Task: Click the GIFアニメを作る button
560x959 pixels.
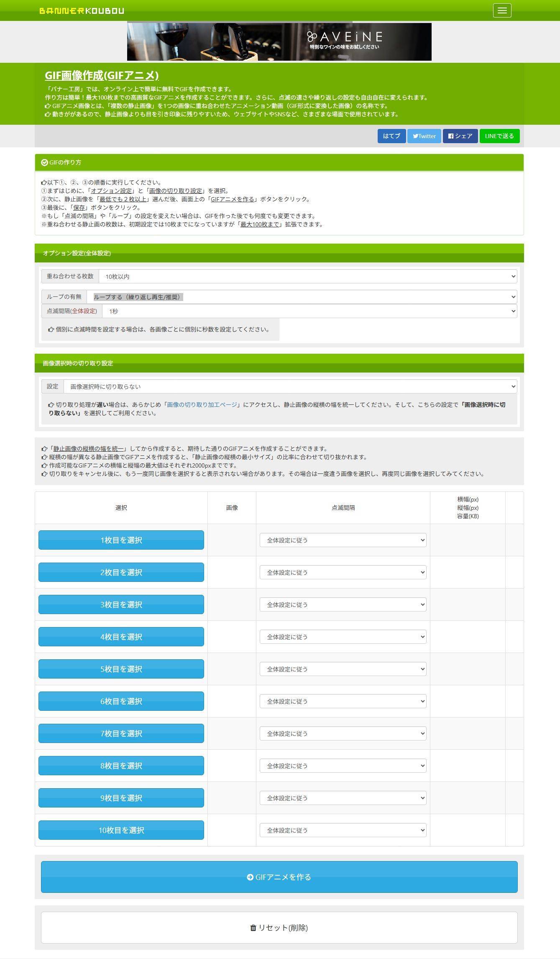Action: point(279,877)
